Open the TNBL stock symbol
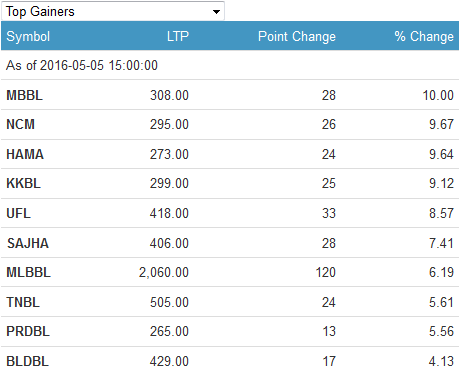 click(x=23, y=302)
